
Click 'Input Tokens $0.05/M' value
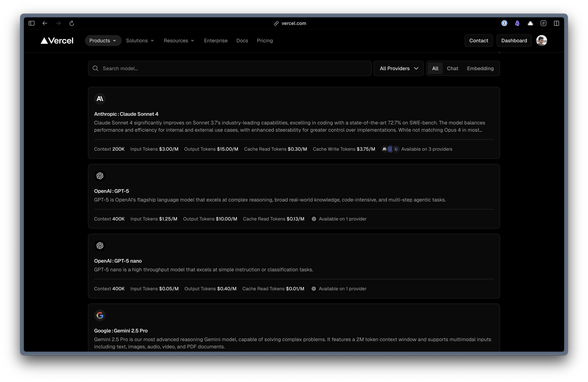tap(154, 289)
